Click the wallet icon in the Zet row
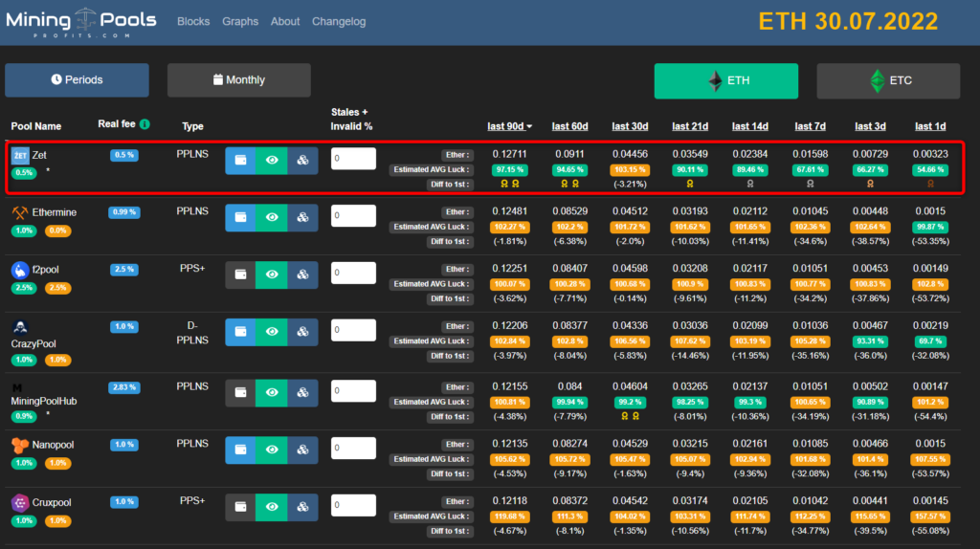The image size is (980, 549). [x=241, y=161]
